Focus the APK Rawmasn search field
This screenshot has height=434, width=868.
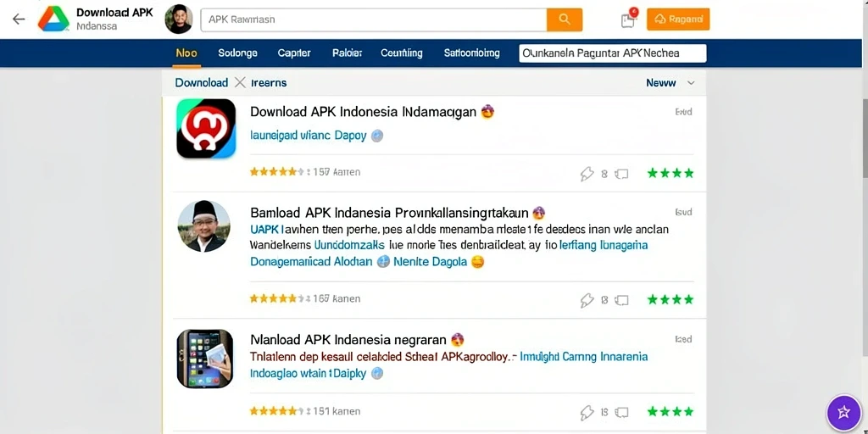374,19
